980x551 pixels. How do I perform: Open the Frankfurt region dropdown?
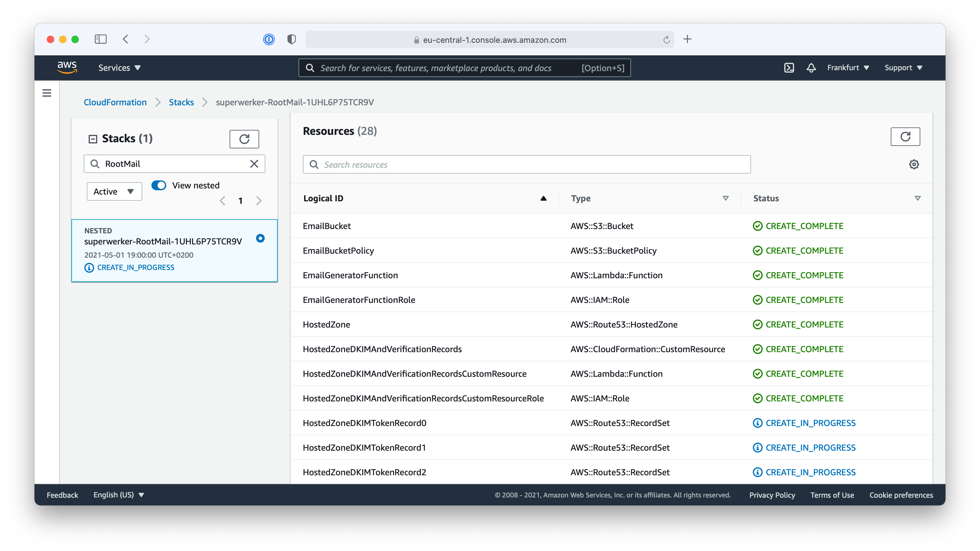(x=848, y=68)
